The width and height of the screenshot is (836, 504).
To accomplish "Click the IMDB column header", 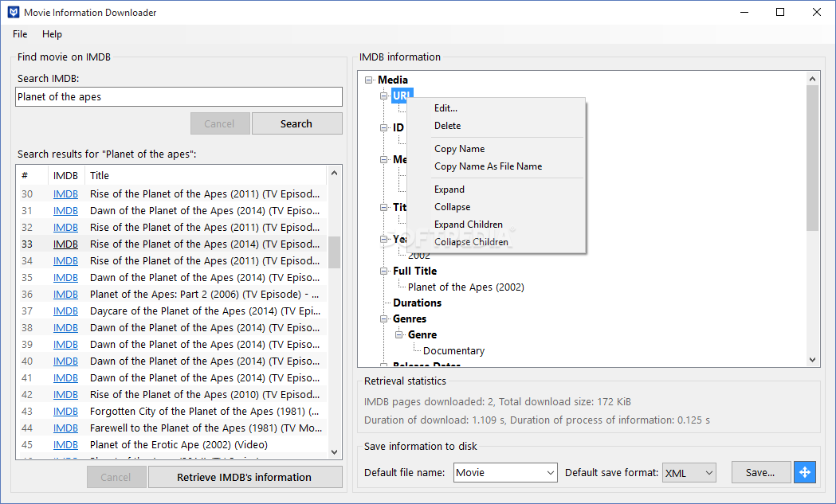I will (x=66, y=176).
